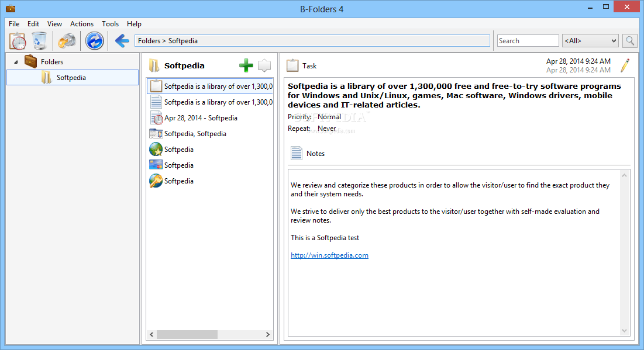This screenshot has height=350, width=644.
Task: Close the B-Folders 4 window
Action: tap(627, 6)
